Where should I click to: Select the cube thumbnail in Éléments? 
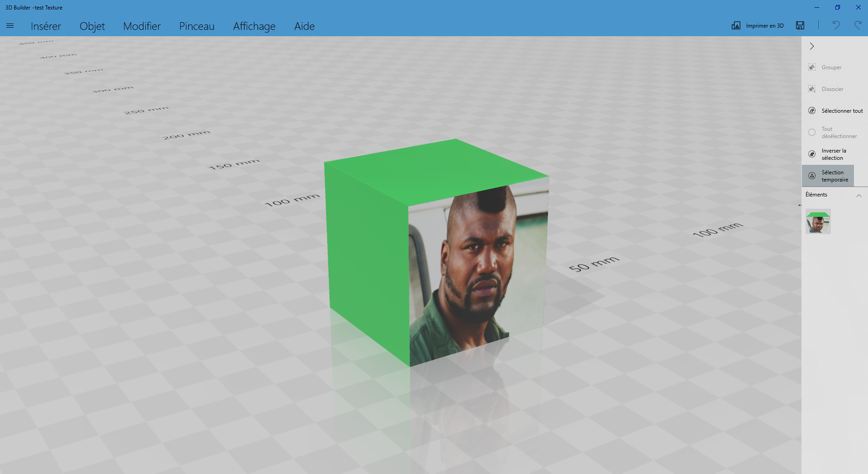(x=818, y=221)
